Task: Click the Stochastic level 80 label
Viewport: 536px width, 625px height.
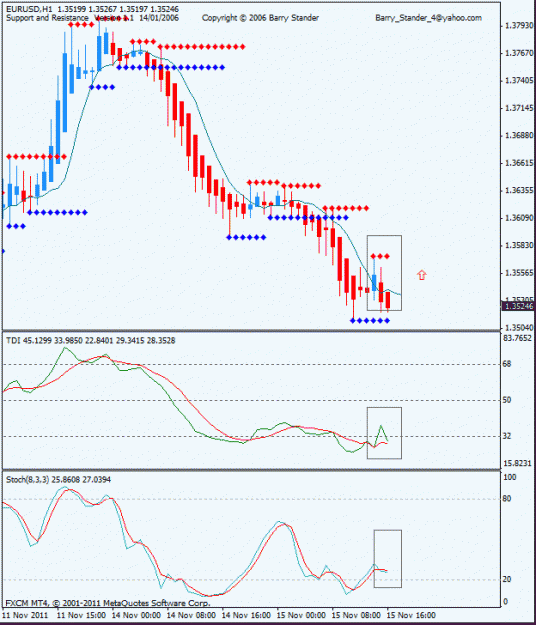Action: click(507, 499)
